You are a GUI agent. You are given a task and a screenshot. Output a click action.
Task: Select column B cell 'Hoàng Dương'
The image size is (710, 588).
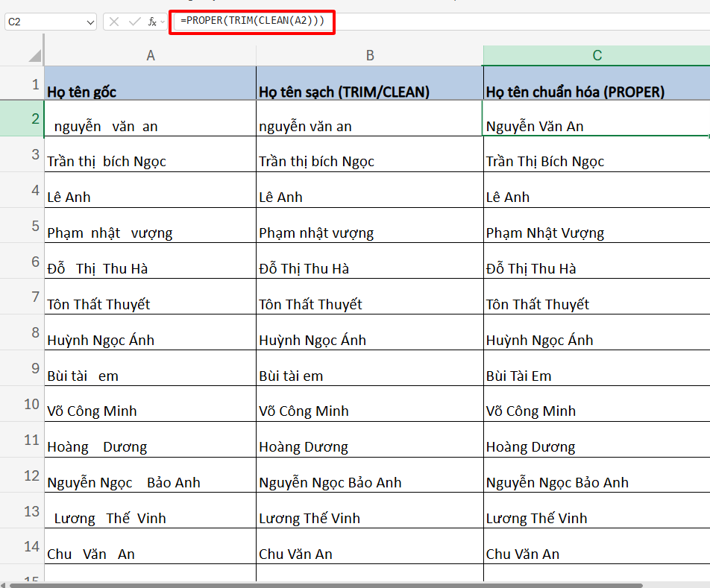[369, 439]
